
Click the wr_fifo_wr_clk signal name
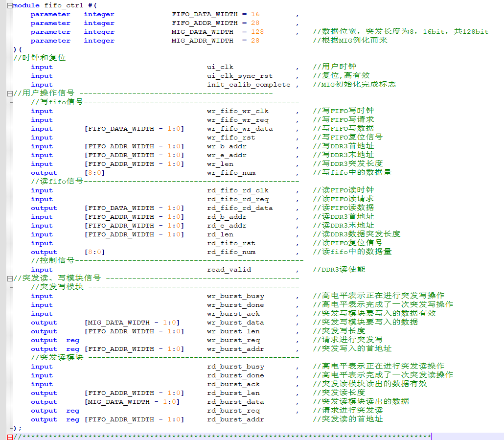(x=237, y=111)
